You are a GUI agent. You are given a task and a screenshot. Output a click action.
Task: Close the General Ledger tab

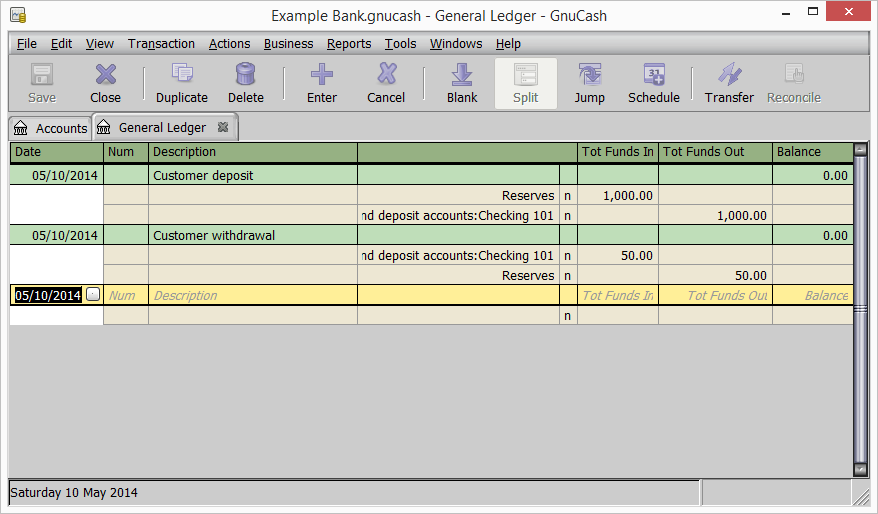(223, 128)
